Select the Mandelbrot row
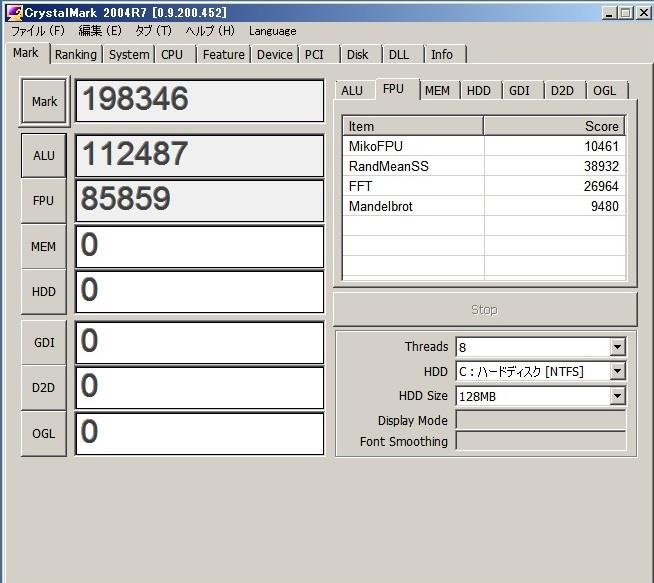654x583 pixels. pos(484,206)
